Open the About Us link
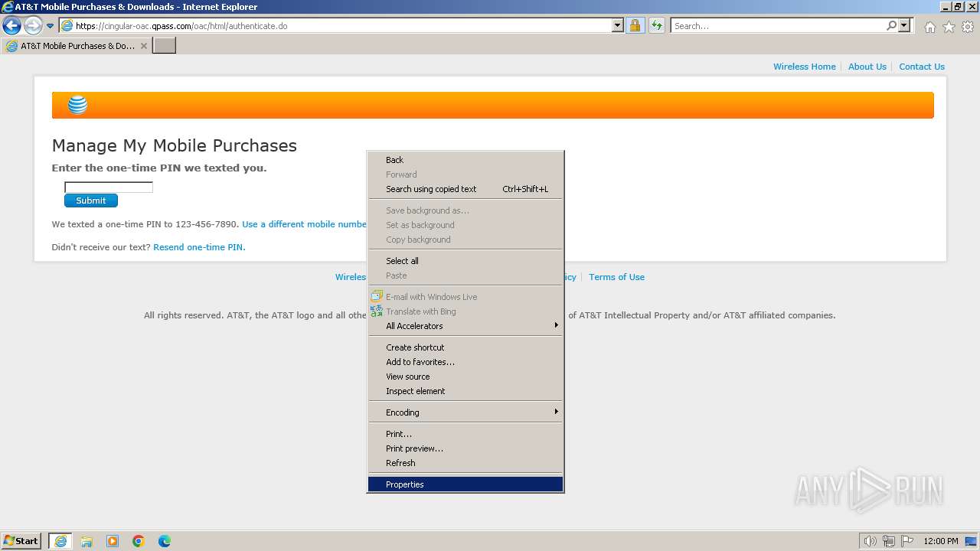980x551 pixels. click(867, 67)
